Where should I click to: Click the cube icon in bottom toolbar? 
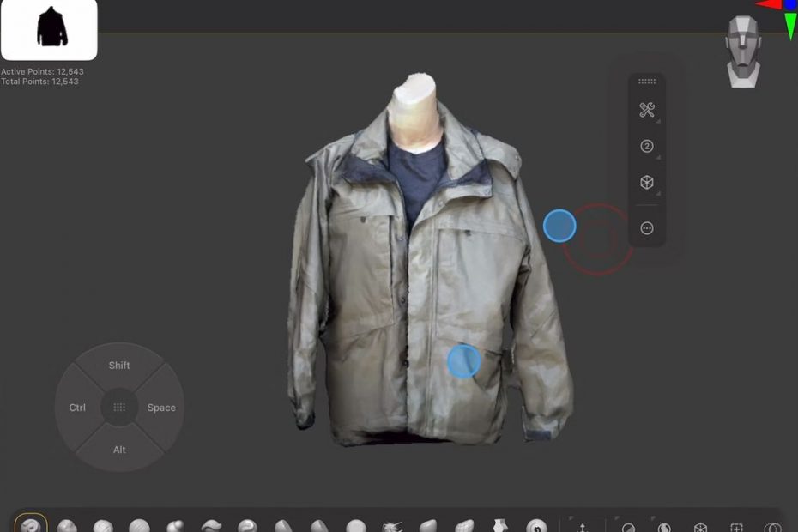700,528
